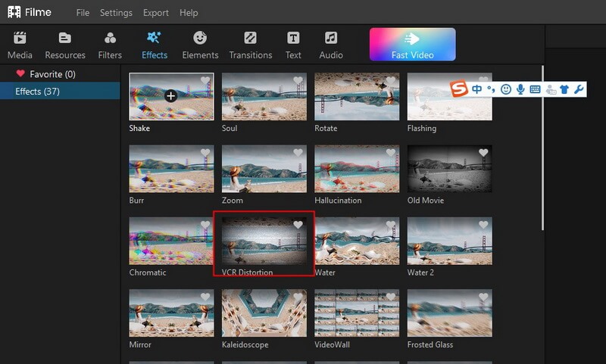Select the Zoom effect thumbnail
This screenshot has height=364, width=606.
pyautogui.click(x=264, y=169)
